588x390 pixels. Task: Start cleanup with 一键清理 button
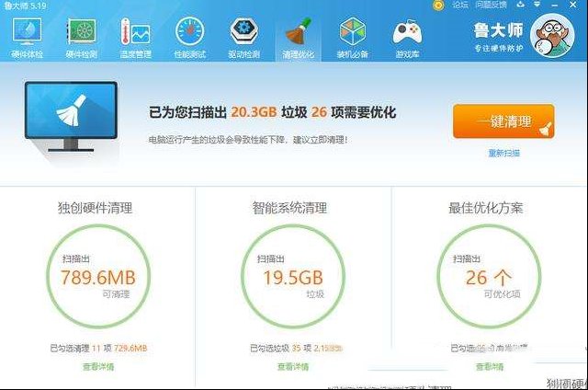pyautogui.click(x=503, y=121)
